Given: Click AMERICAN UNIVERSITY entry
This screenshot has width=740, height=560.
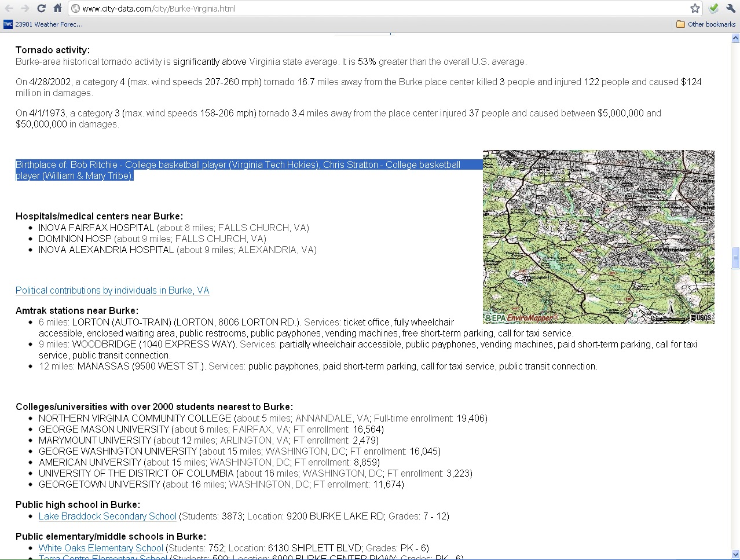Looking at the screenshot, I should coord(209,462).
